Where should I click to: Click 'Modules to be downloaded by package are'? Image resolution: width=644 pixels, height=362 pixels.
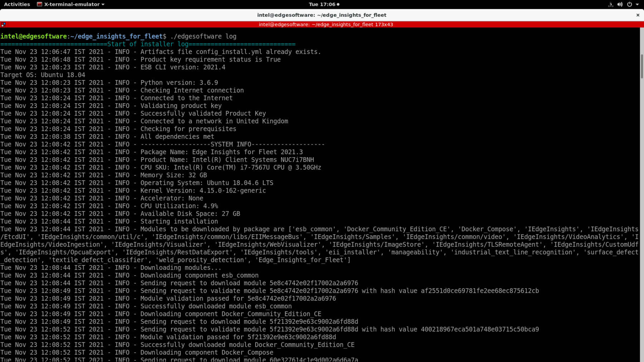coord(213,229)
